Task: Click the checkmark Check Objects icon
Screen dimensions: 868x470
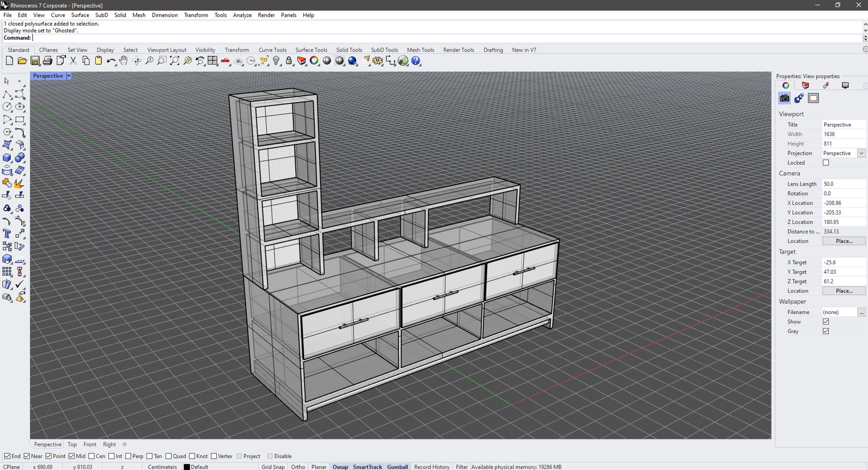Action: [20, 284]
